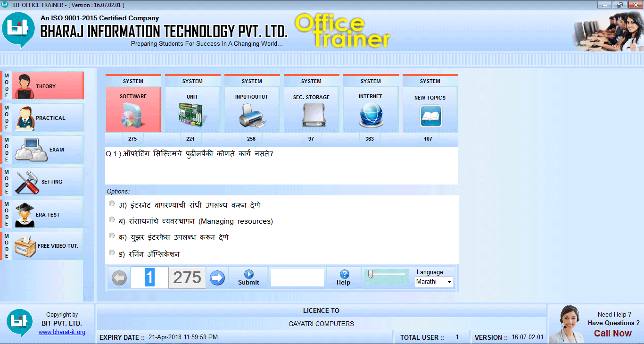Submit the selected answer
Image resolution: width=644 pixels, height=344 pixels.
(x=248, y=277)
